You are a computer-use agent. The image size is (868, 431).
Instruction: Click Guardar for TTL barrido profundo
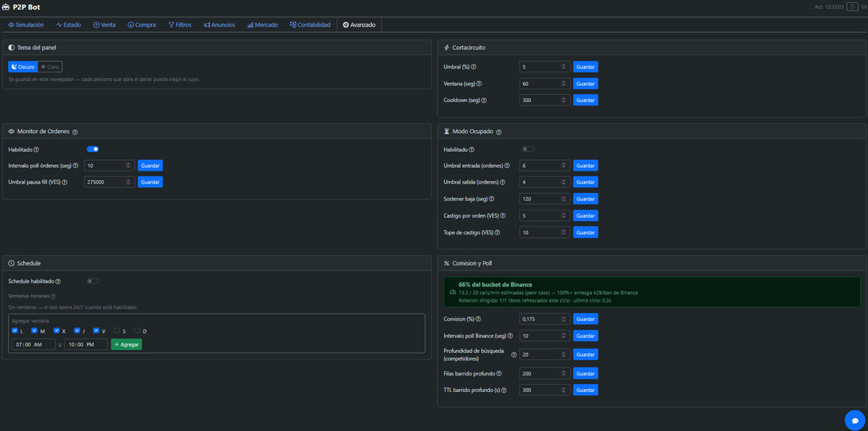[x=586, y=390]
